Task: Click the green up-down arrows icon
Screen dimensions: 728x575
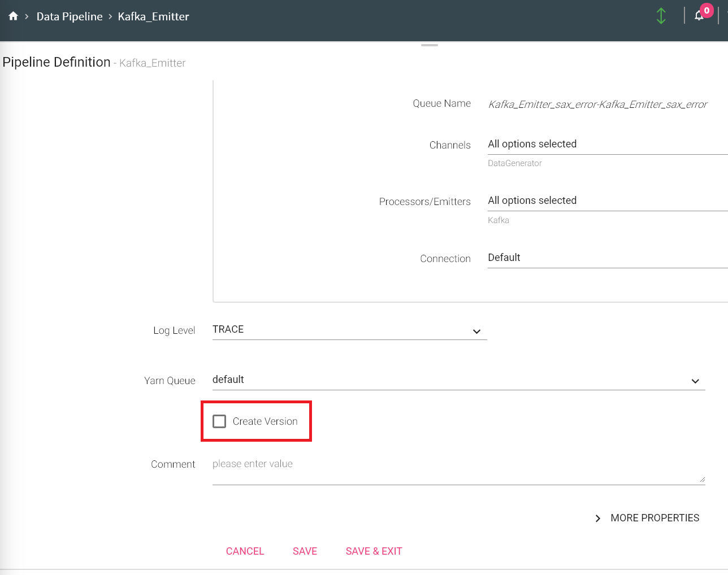Action: click(661, 16)
